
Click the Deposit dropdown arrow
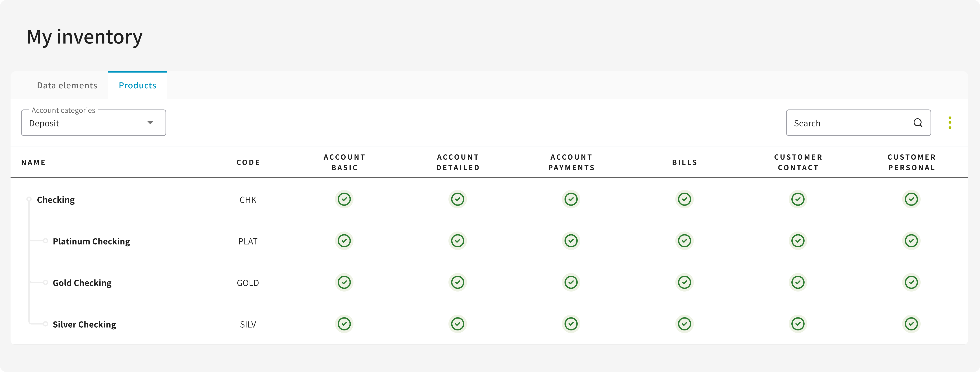(x=150, y=123)
